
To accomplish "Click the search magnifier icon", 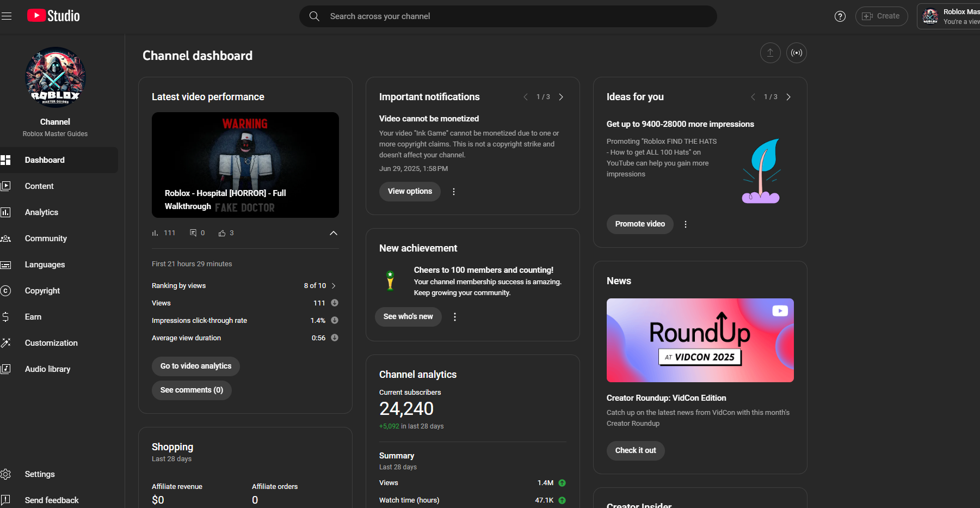I will click(x=315, y=16).
